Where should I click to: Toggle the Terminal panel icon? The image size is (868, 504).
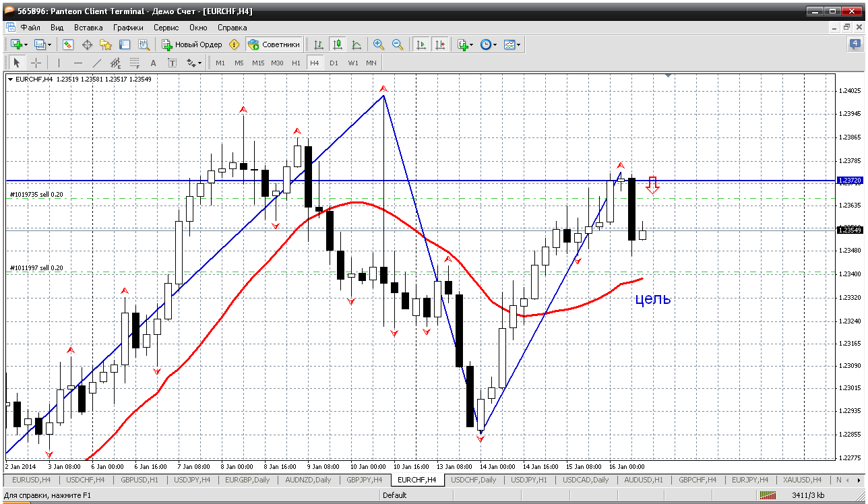pos(125,44)
